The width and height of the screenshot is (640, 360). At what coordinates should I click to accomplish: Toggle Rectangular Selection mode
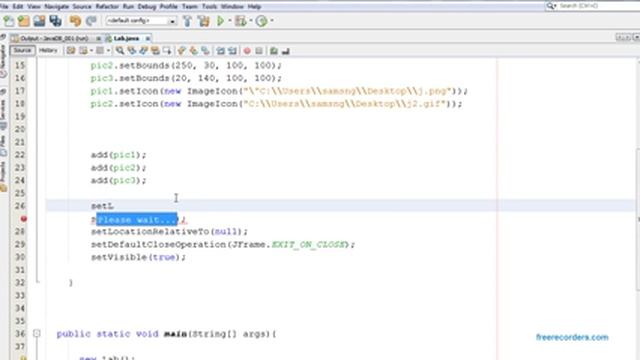167,51
